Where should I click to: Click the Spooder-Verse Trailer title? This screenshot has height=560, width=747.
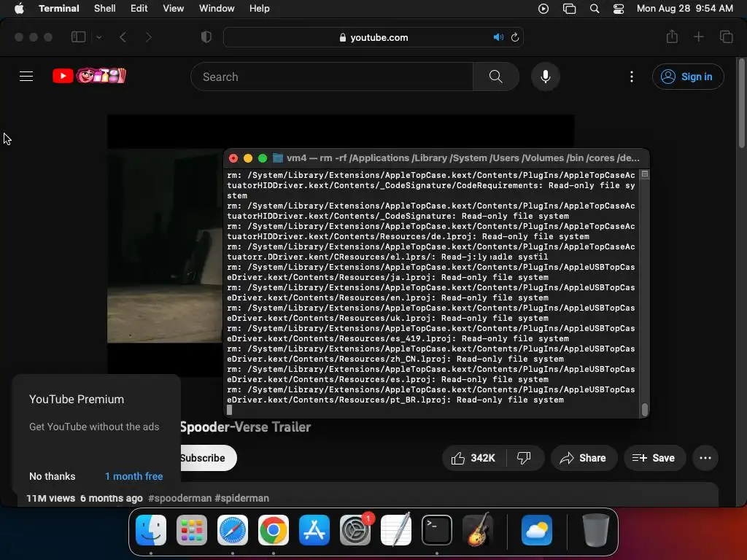pos(245,427)
